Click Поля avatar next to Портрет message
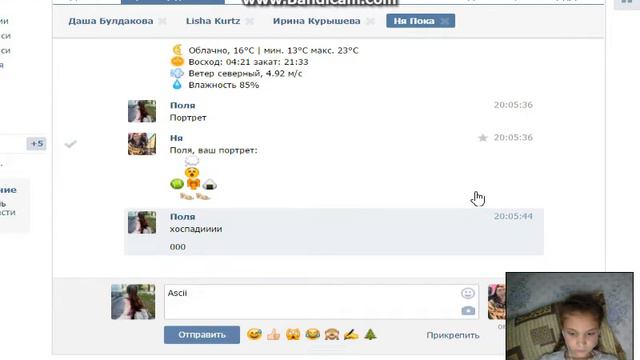 (x=142, y=111)
